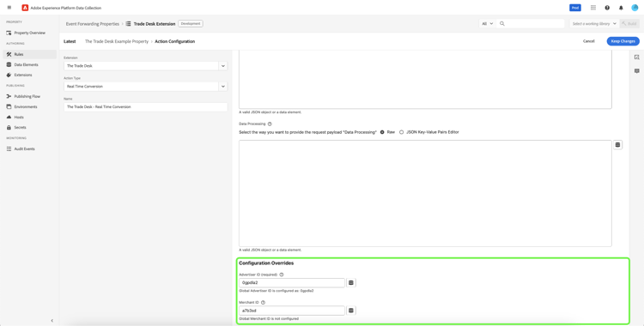Screen dimensions: 644x326
Task: Click 'Global Merchant ID is not configured' text
Action: pos(269,318)
